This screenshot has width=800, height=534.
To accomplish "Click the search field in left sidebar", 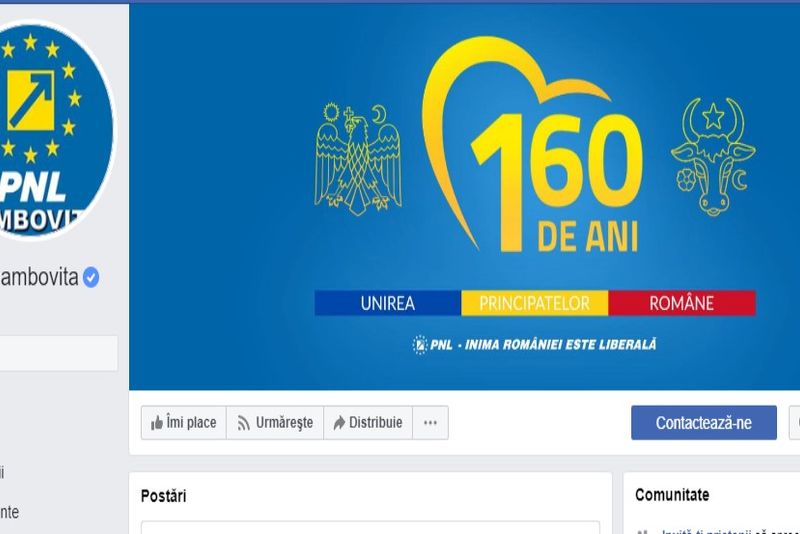I will click(x=58, y=353).
